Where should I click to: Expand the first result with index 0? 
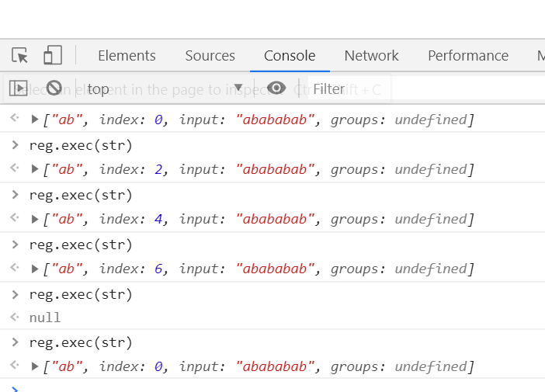pos(34,120)
